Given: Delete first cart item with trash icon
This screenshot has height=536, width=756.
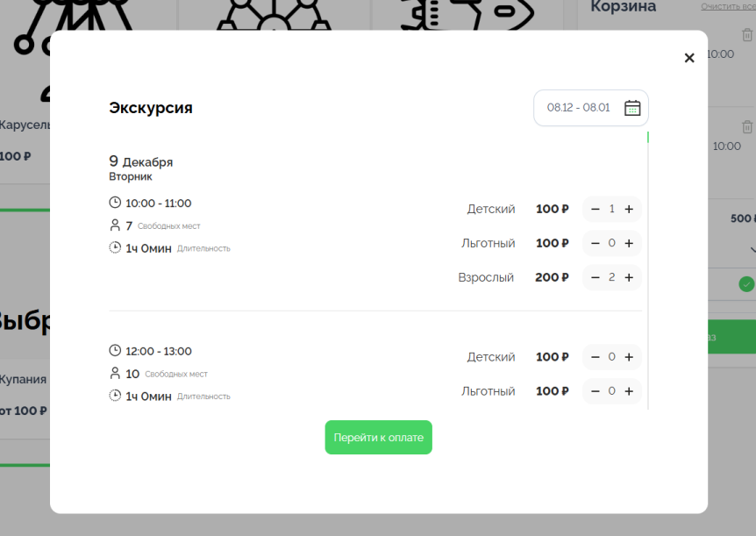Looking at the screenshot, I should pos(746,35).
